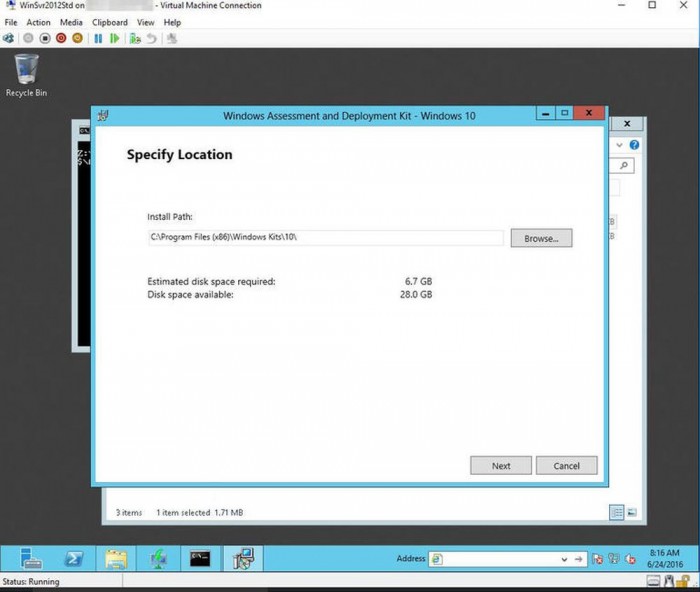Click the Browse... button
700x592 pixels.
(541, 238)
